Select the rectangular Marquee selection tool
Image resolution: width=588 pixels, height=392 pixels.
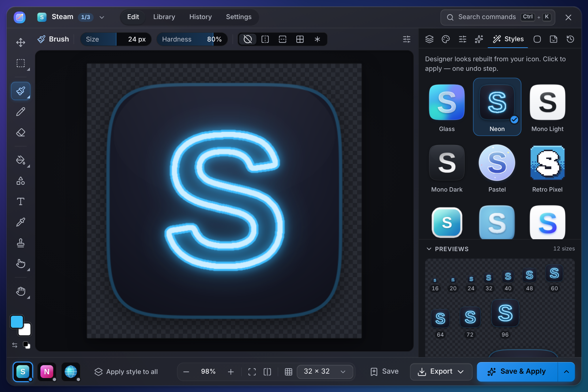point(21,63)
